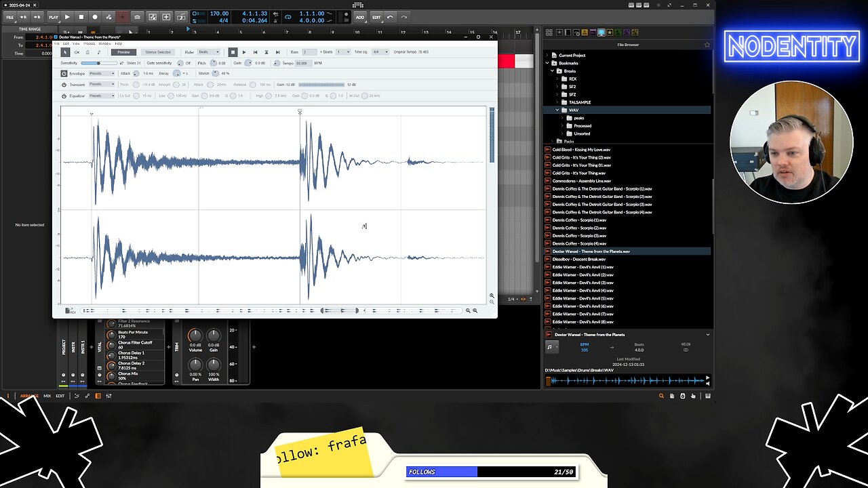The image size is (868, 488).
Task: Collapse the WAV folder
Action: (x=557, y=110)
